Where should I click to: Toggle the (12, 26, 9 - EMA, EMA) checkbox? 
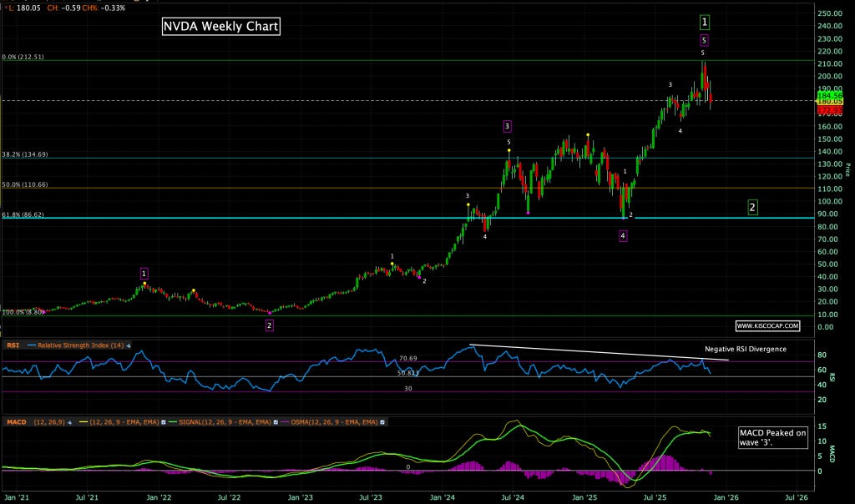click(163, 421)
